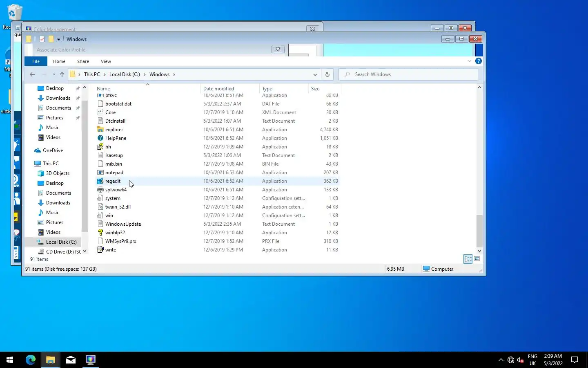
Task: Click the Core XML document icon
Action: pos(100,112)
